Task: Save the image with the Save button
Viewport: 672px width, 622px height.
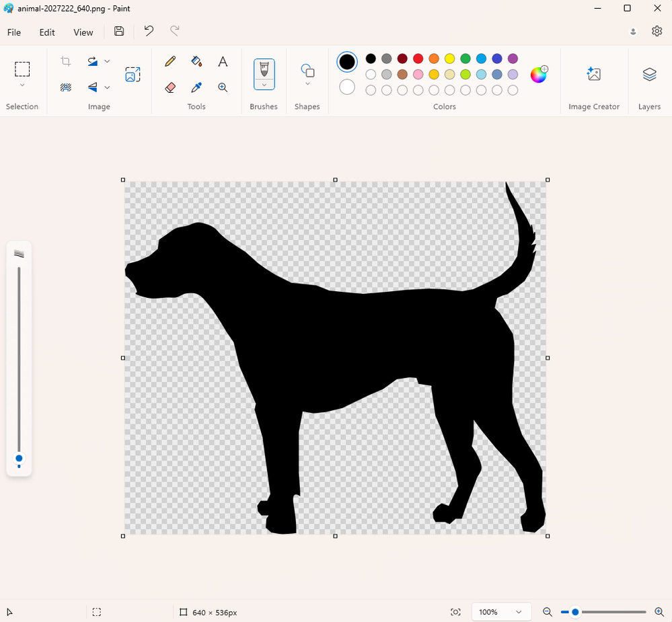Action: [119, 31]
